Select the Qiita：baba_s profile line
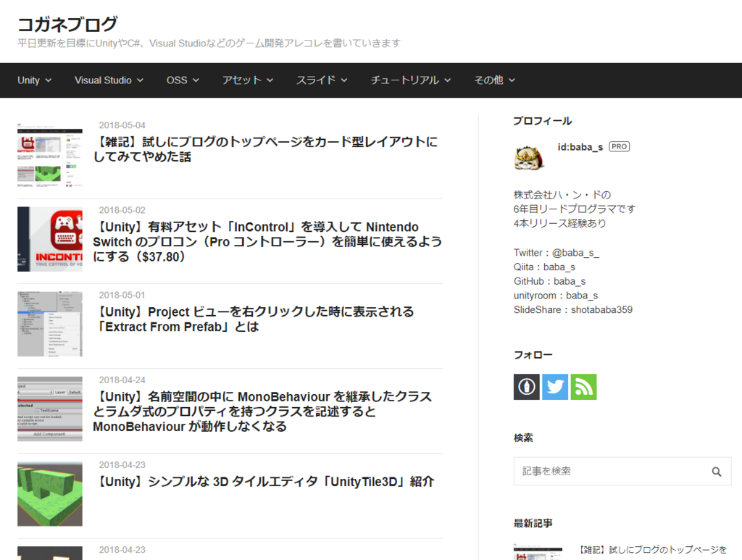This screenshot has width=742, height=560. 545,267
